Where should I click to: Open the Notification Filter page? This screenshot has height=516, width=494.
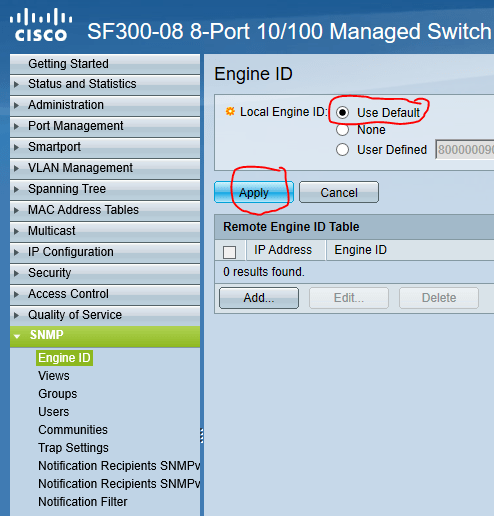83,502
